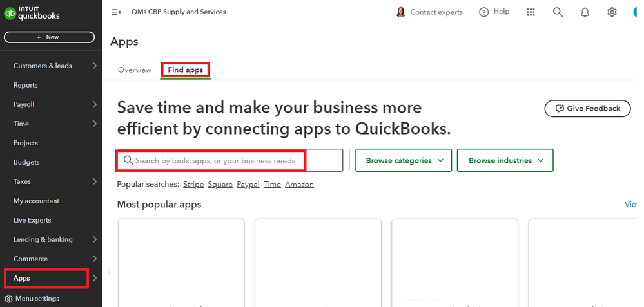Expand the Commerce submenu chevron
Image resolution: width=644 pixels, height=307 pixels.
[x=95, y=259]
